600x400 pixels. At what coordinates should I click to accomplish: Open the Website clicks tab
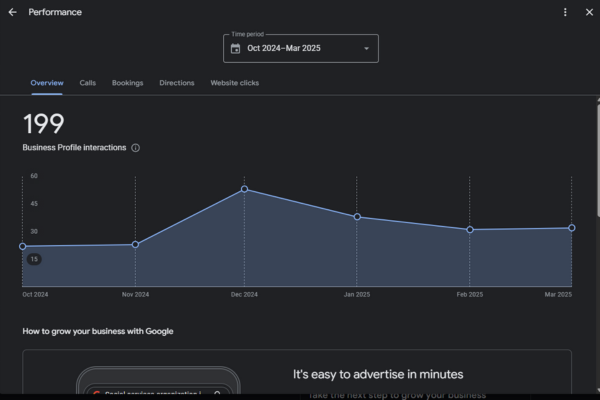235,83
